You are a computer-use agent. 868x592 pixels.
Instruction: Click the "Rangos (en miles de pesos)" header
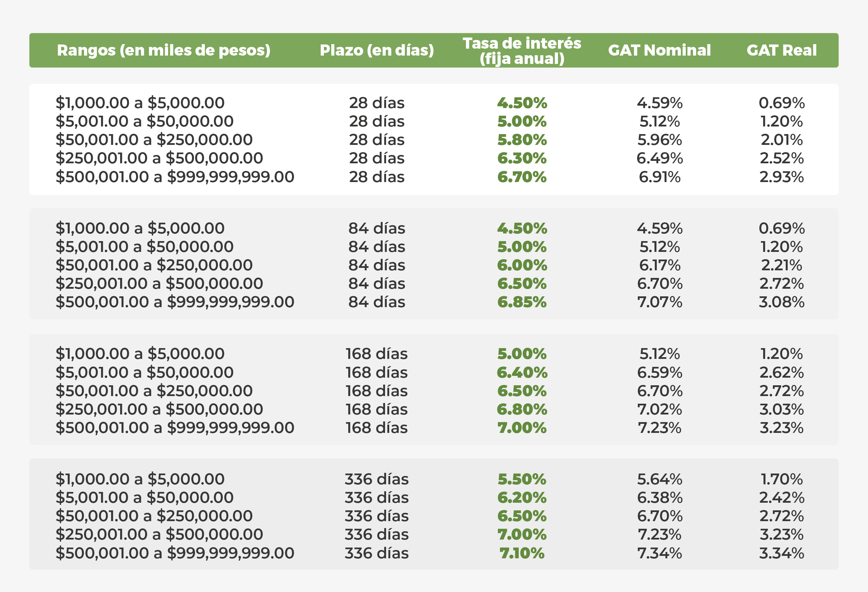[x=164, y=50]
